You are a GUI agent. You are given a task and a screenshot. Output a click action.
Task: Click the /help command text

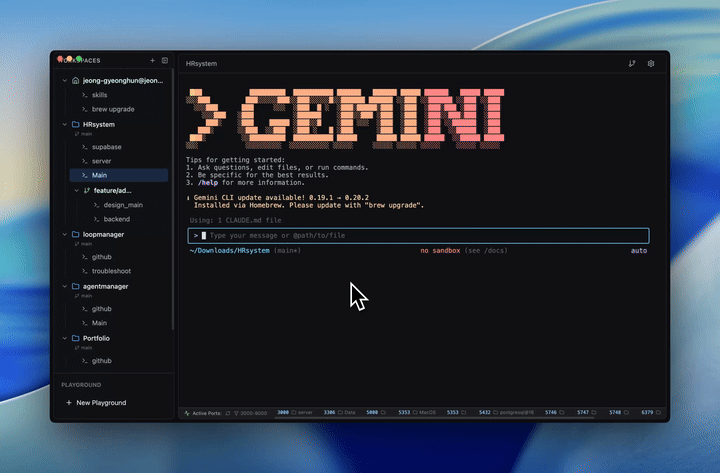(208, 183)
